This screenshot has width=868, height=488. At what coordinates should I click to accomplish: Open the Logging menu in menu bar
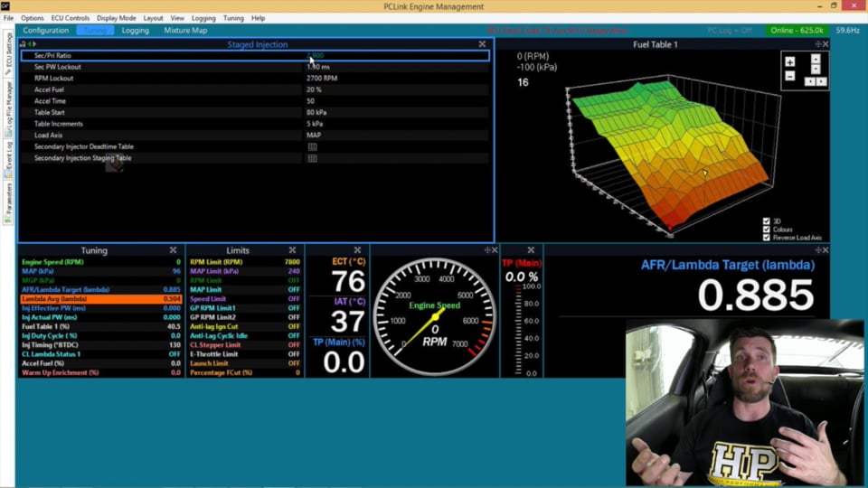click(203, 18)
